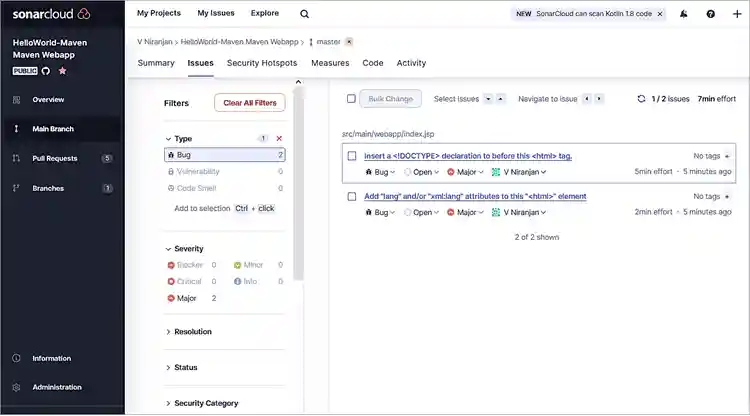The image size is (750, 416).
Task: Click the favorite star under project name
Action: tap(62, 72)
